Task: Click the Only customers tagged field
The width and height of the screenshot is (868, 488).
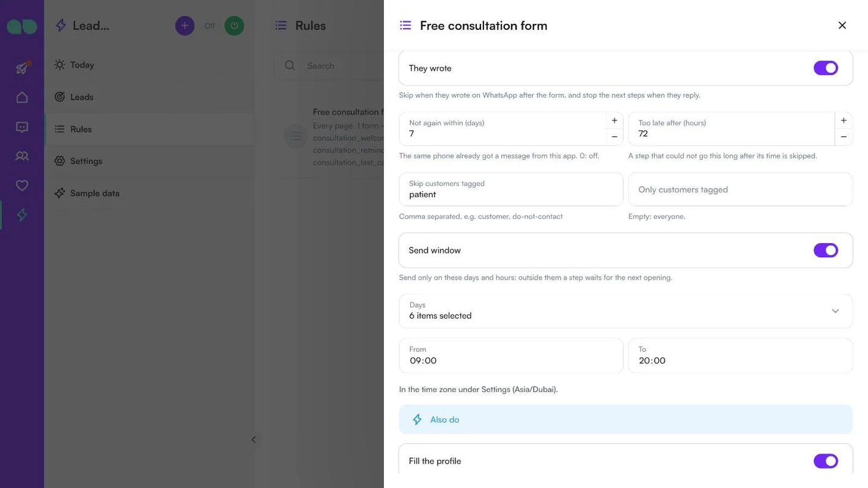Action: click(x=740, y=189)
